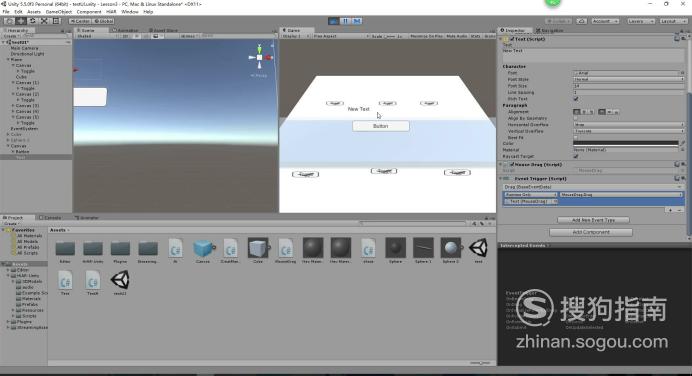Select the Rect Transform tool
Image resolution: width=692 pixels, height=376 pixels.
[56, 21]
